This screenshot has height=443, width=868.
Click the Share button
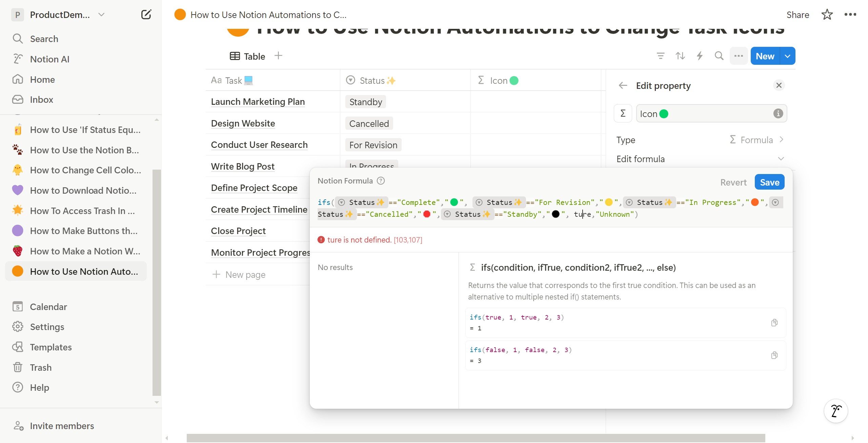(x=798, y=15)
